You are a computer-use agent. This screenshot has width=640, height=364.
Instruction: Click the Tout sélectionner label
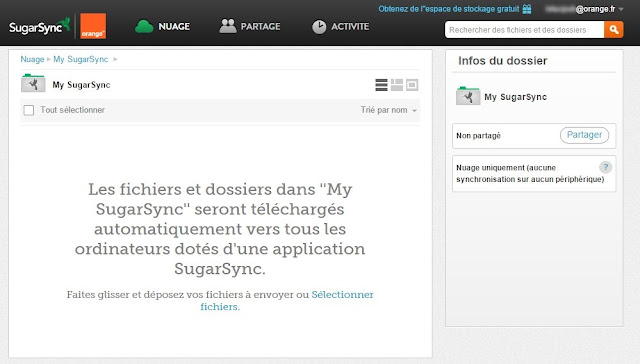[72, 110]
